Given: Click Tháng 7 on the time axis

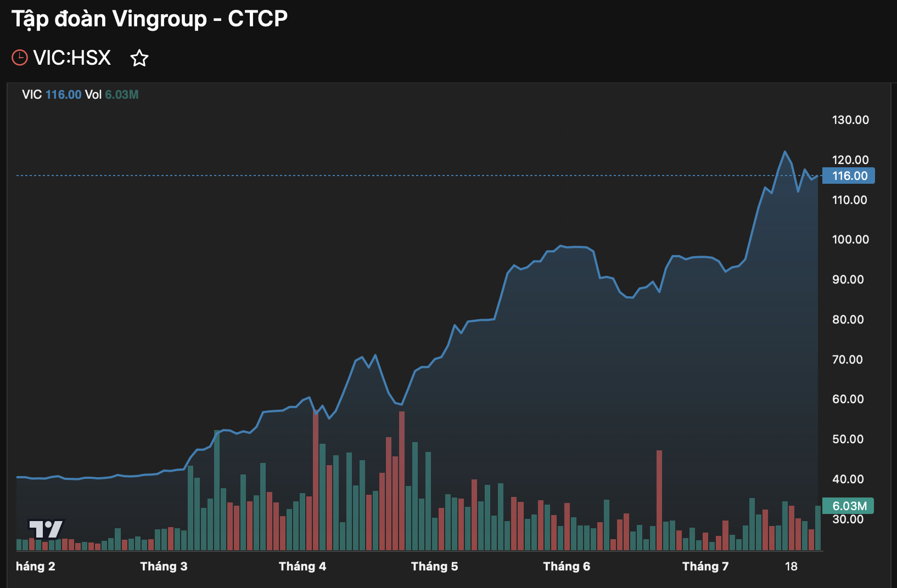Looking at the screenshot, I should 705,566.
